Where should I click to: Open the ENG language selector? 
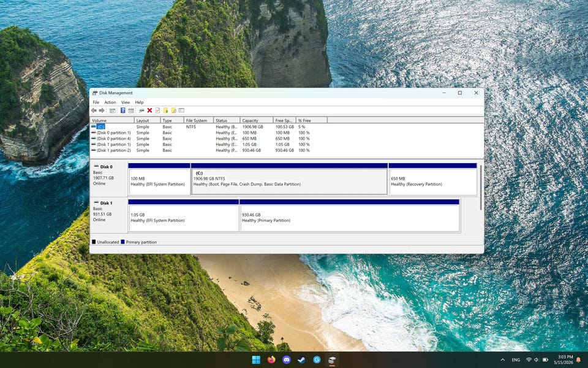click(x=516, y=360)
